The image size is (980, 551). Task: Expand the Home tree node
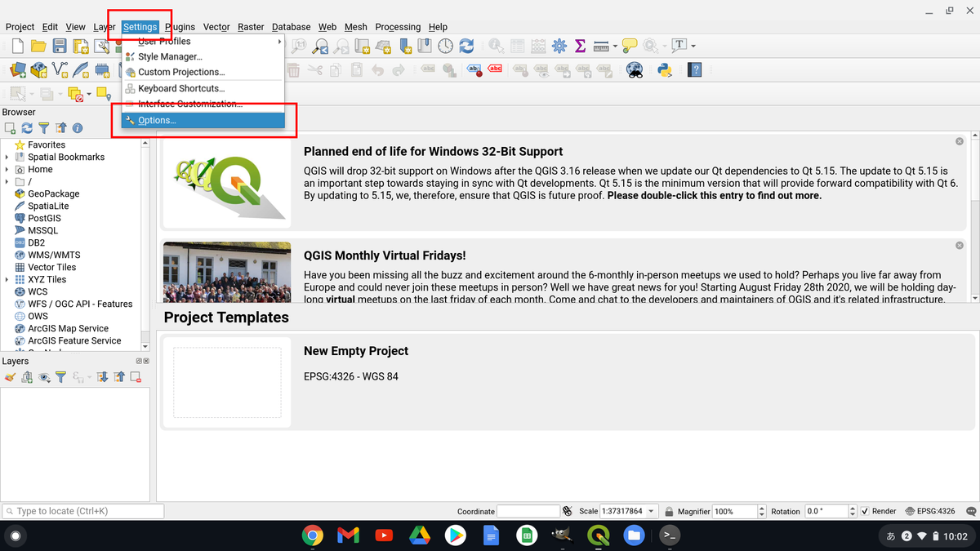7,169
